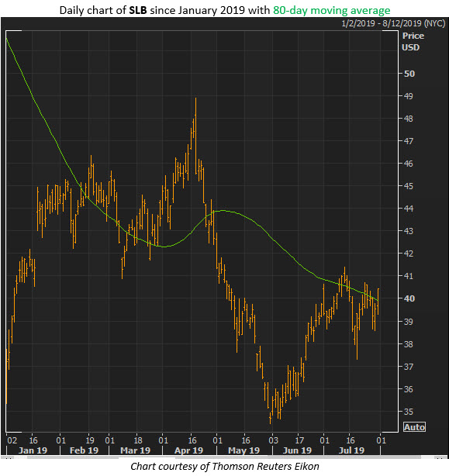The image size is (449, 476).
Task: Click the 35 price axis label
Action: point(409,412)
